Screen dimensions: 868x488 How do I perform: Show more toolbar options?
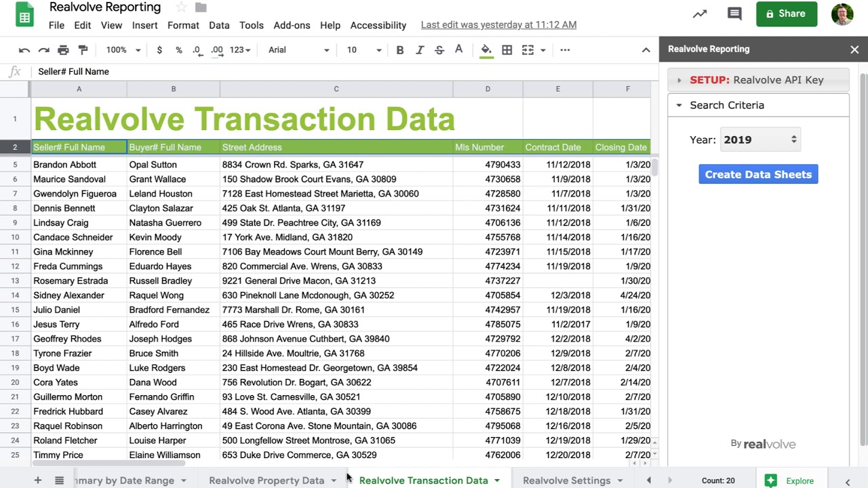[565, 50]
